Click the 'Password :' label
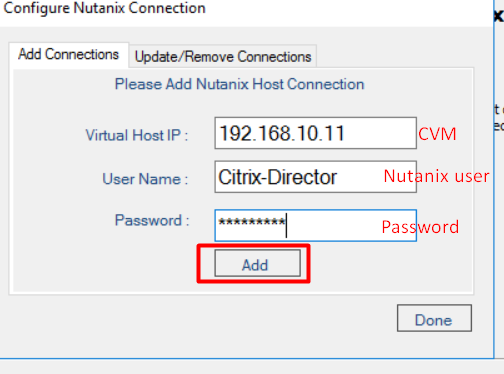This screenshot has height=374, width=504. coord(152,220)
